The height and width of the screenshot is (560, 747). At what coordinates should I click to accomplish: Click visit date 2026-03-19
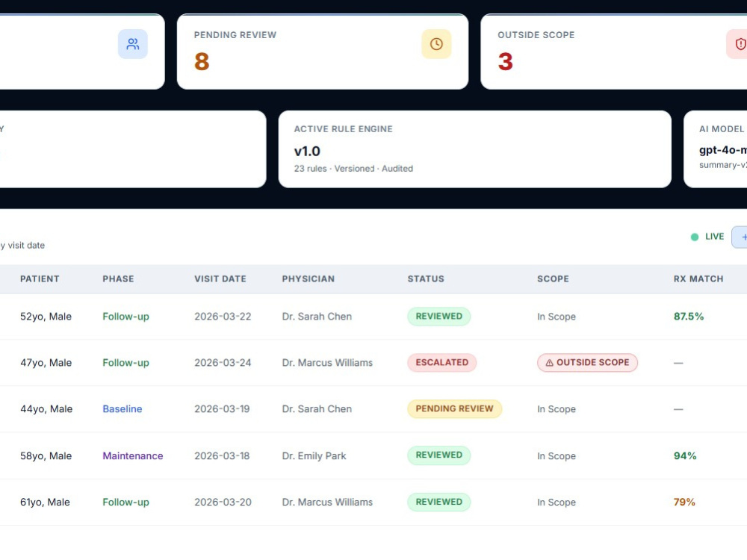click(x=222, y=409)
